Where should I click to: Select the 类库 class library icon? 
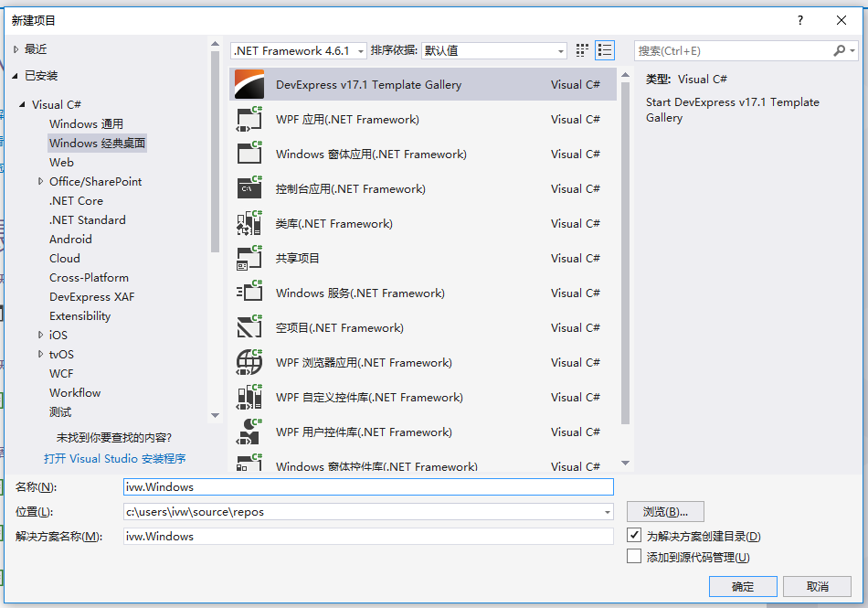coord(249,223)
